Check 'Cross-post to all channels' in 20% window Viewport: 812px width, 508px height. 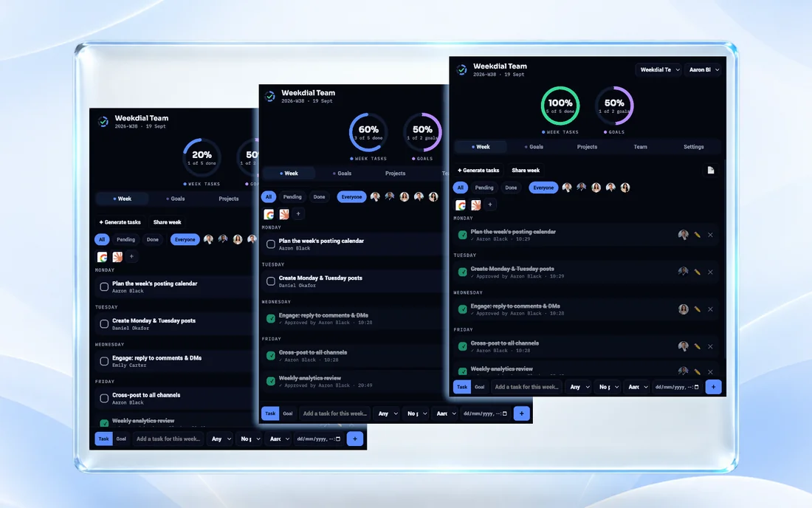coord(104,398)
